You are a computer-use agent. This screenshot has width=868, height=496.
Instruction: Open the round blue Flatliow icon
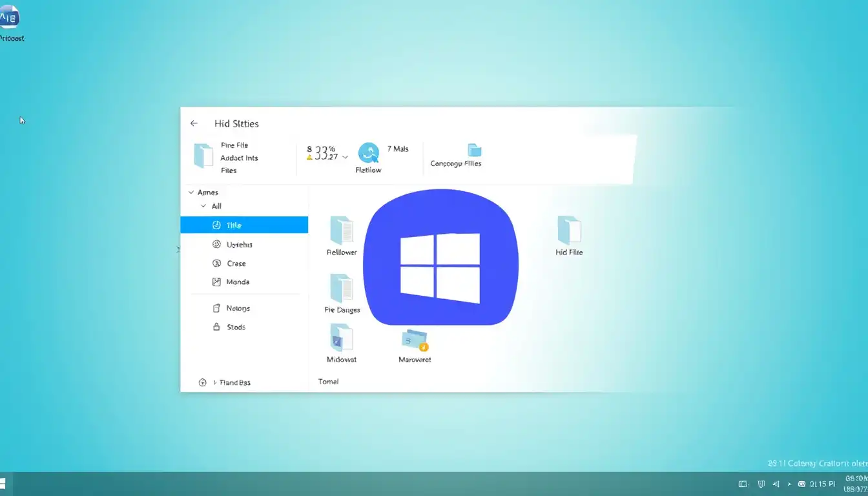coord(369,153)
